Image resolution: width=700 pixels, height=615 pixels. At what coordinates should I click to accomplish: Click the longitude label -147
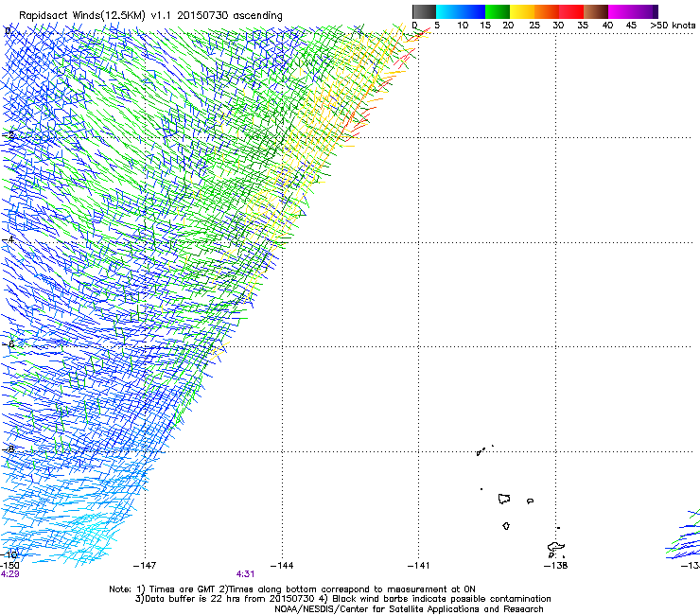(x=145, y=566)
